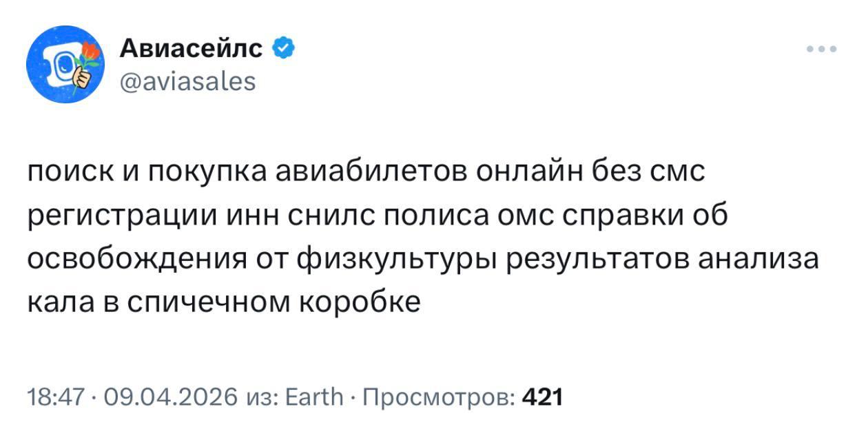Click the red rose on the avatar

click(x=90, y=52)
